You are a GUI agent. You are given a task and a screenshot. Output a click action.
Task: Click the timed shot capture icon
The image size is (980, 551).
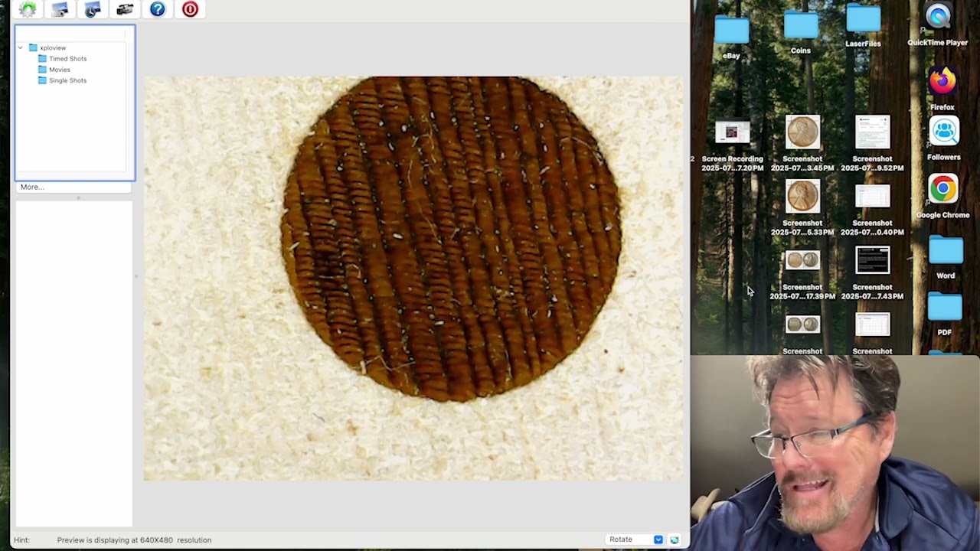coord(93,9)
